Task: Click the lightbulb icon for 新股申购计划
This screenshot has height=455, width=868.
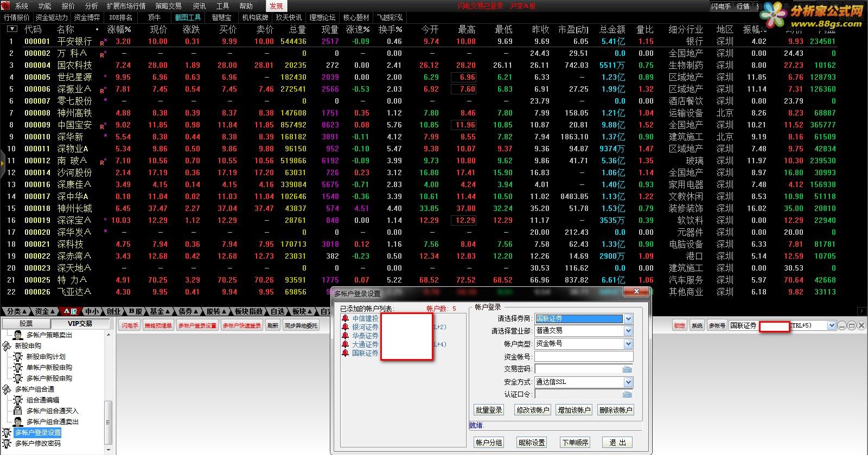Action: 18,356
